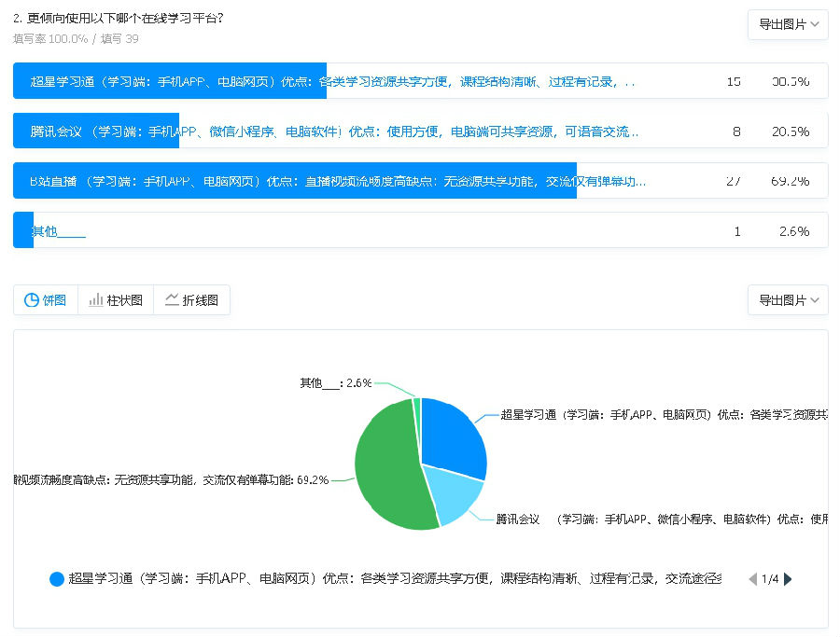The width and height of the screenshot is (840, 637).
Task: Open 导出图片 dropdown beside the question title
Action: click(x=788, y=25)
